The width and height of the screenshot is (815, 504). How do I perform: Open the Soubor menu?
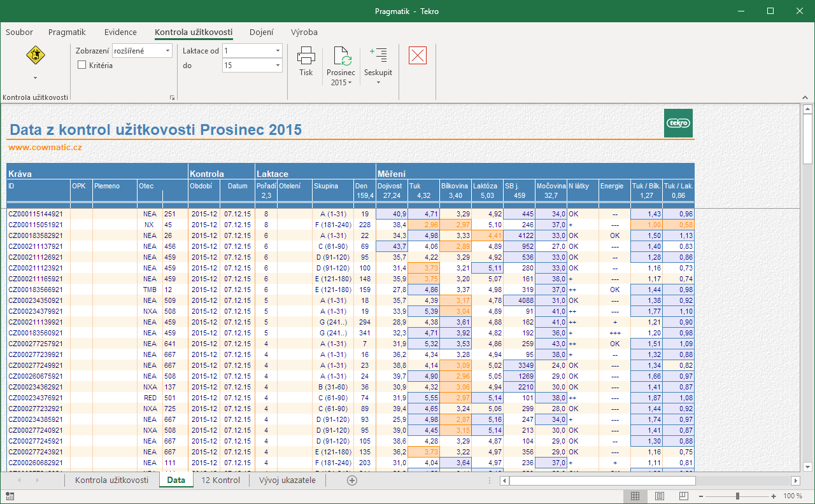[x=19, y=32]
